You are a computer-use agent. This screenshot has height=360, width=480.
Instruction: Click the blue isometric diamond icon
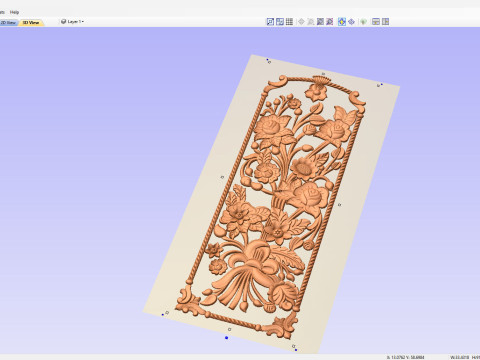(351, 22)
